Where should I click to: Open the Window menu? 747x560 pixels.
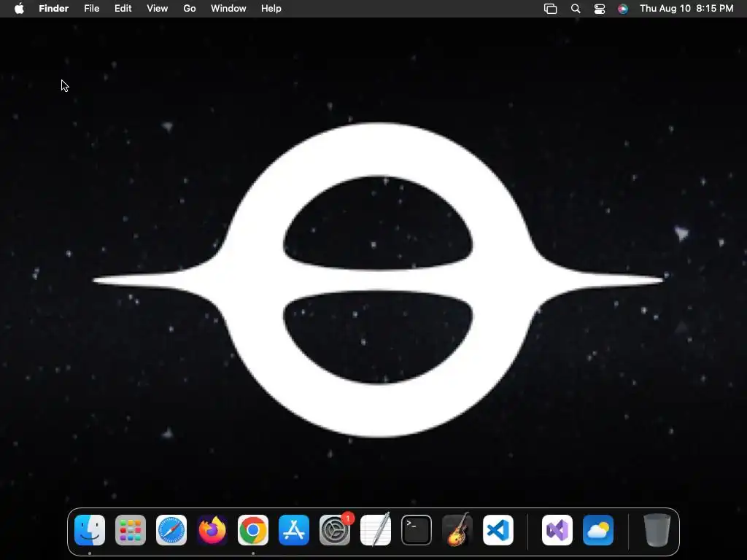[x=228, y=9]
